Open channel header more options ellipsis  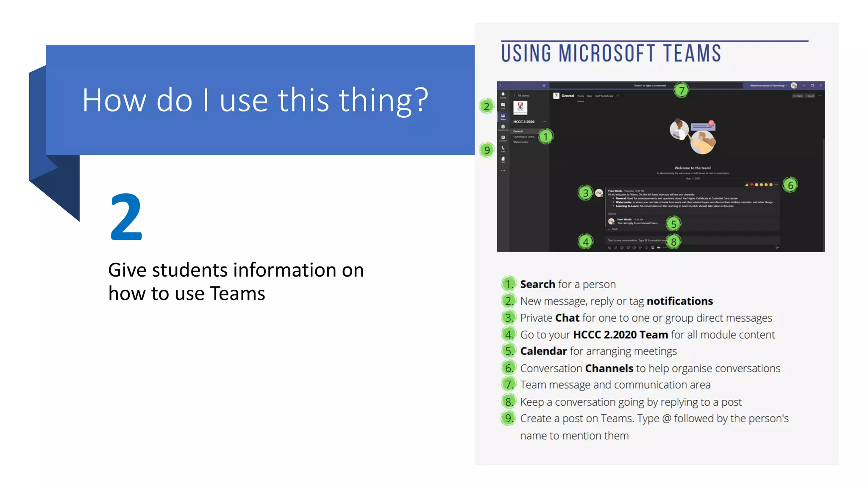[820, 96]
